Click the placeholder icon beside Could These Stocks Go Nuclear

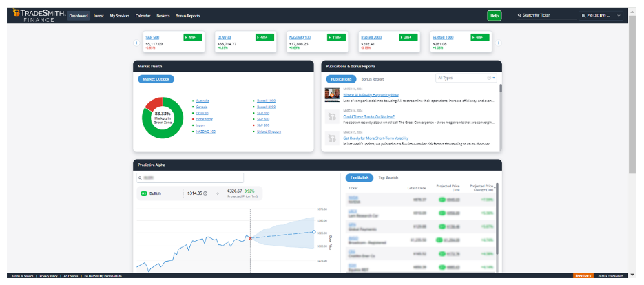(332, 117)
